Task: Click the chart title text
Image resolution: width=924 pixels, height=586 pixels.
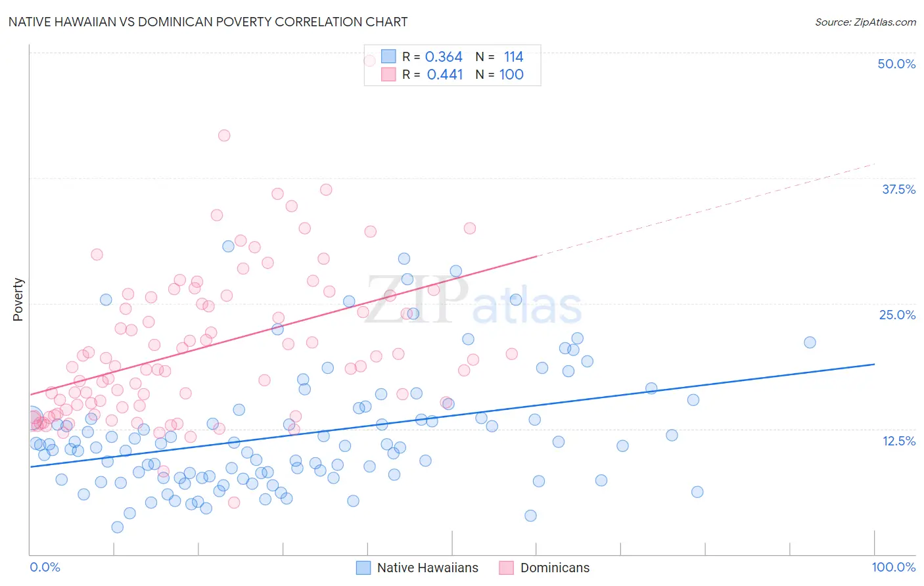Action: [x=208, y=22]
